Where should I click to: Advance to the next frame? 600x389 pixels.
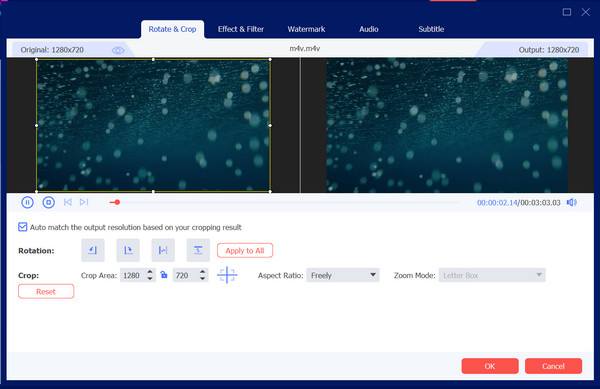point(84,202)
